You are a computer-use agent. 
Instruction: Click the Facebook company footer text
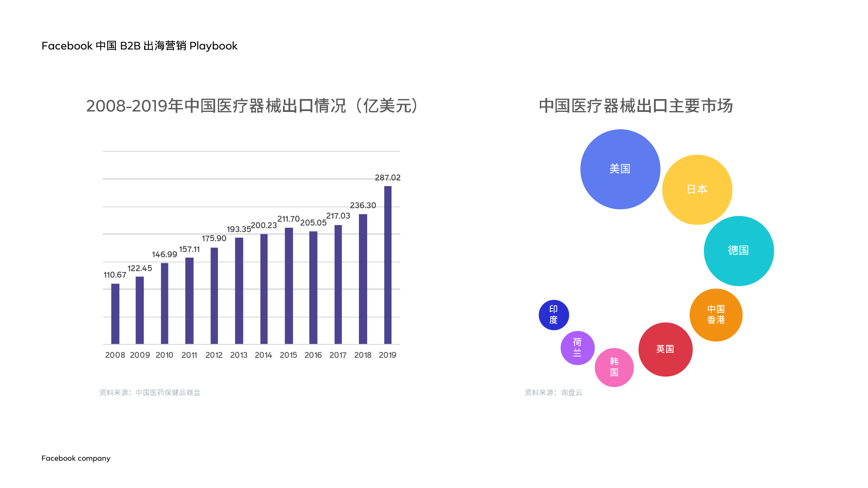tap(76, 459)
